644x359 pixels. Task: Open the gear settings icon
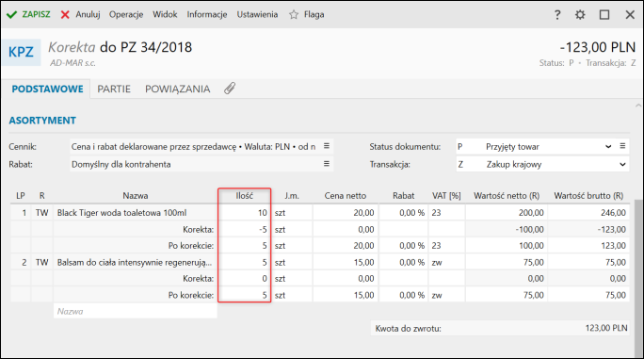click(x=580, y=15)
